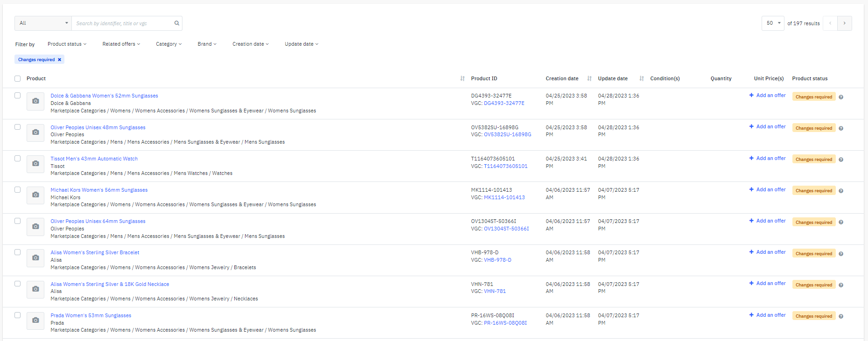
Task: Expand the Creation date filter
Action: coord(251,44)
